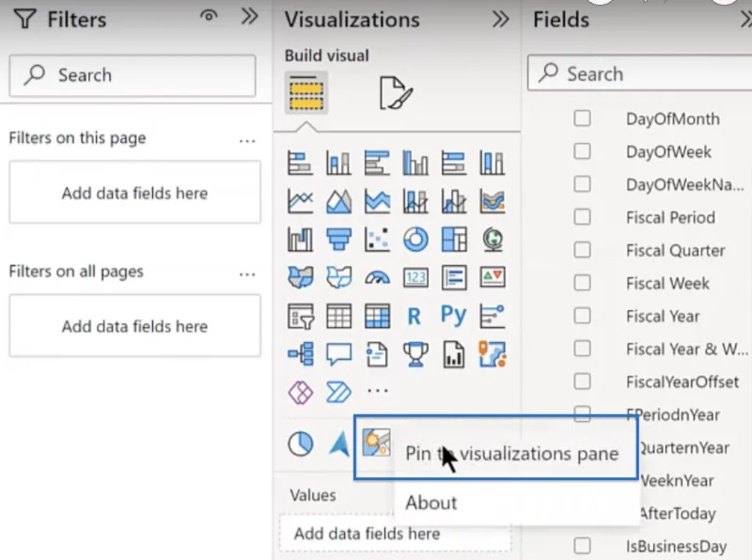Image resolution: width=752 pixels, height=560 pixels.
Task: Collapse the Visualizations pane with chevrons
Action: (500, 19)
